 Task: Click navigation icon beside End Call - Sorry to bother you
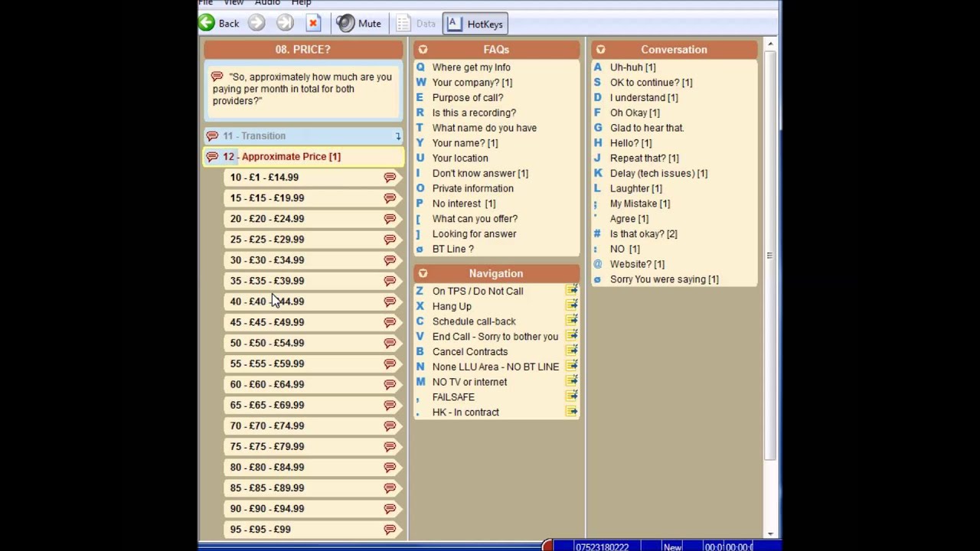click(572, 336)
